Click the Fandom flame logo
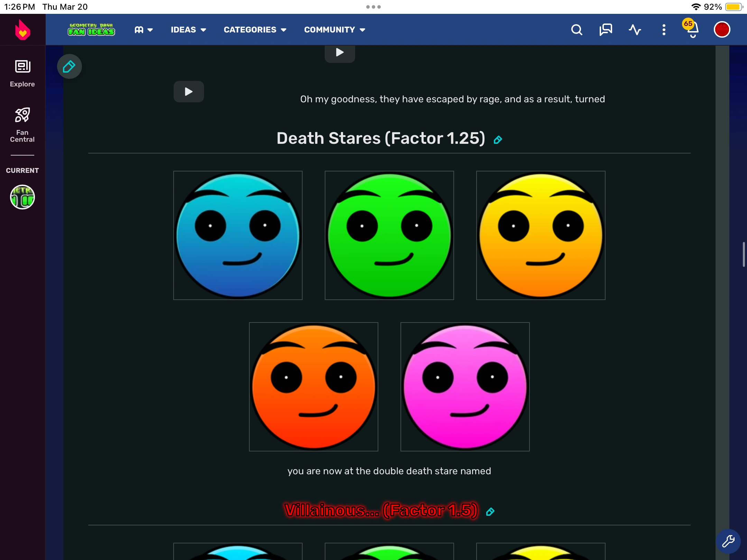This screenshot has height=560, width=747. point(22,30)
